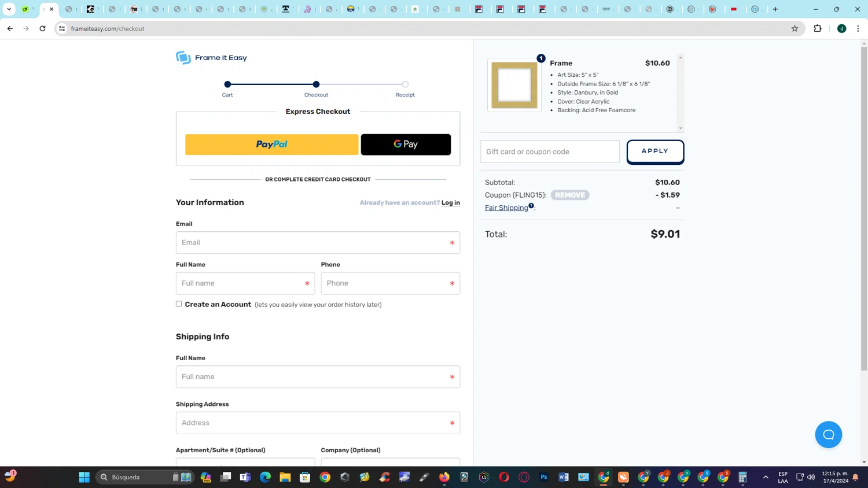
Task: Click the taskbar Búsqueda search box
Action: point(145,477)
